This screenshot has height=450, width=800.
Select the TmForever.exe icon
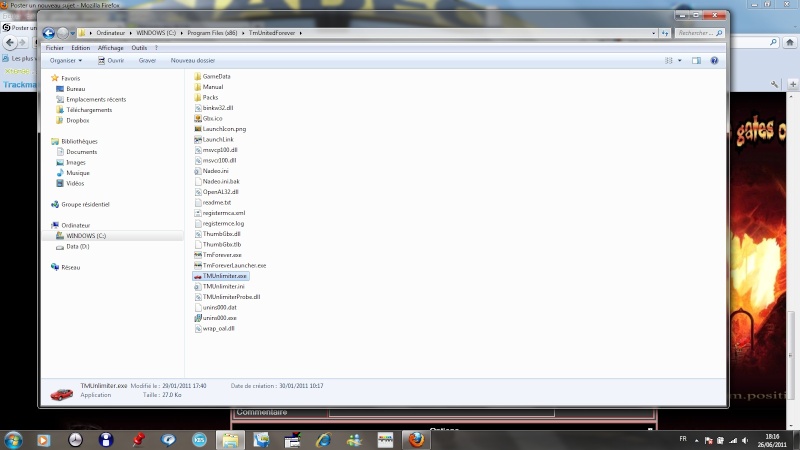198,255
